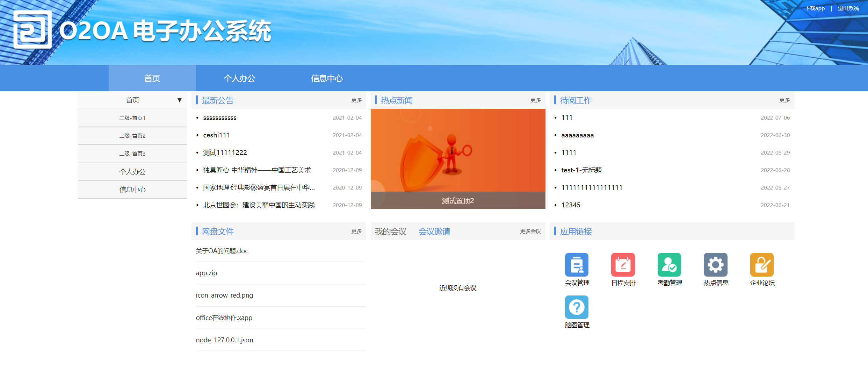Collapse the 首页 sidebar dropdown arrow
868x385 pixels.
pyautogui.click(x=179, y=100)
